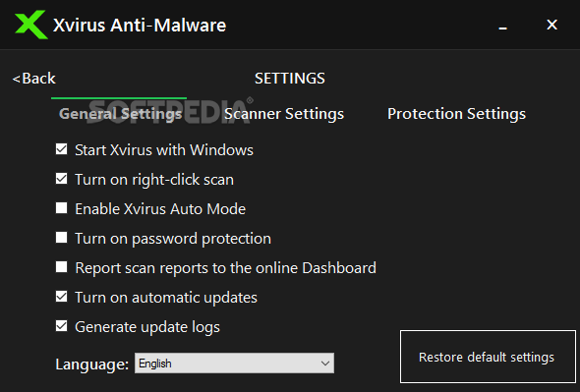The image size is (580, 392).
Task: Turn on password protection checkbox
Action: click(x=61, y=238)
